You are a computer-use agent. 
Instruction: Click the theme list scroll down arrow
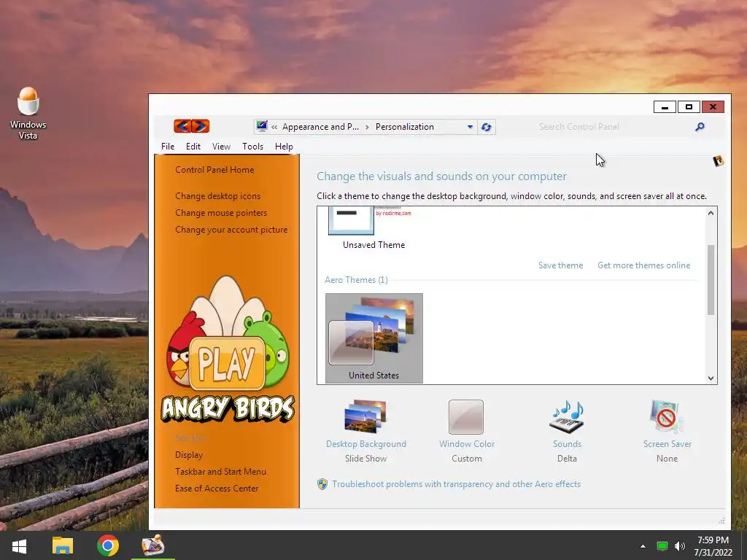[x=711, y=378]
